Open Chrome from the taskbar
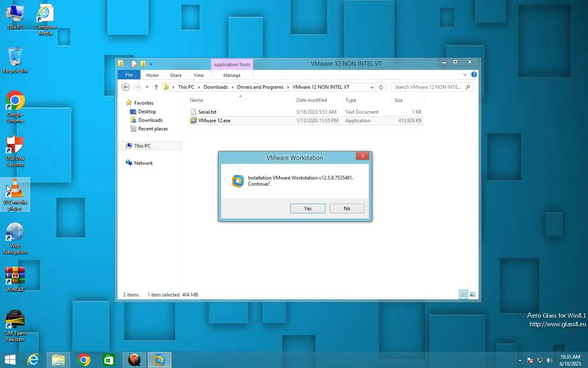Viewport: 588px width, 368px height. point(84,360)
